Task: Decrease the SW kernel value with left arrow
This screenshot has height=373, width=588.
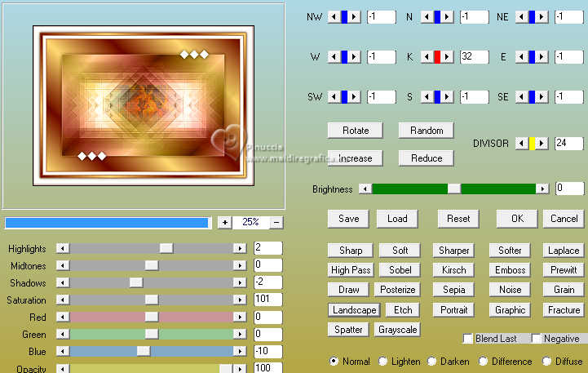Action: 334,97
